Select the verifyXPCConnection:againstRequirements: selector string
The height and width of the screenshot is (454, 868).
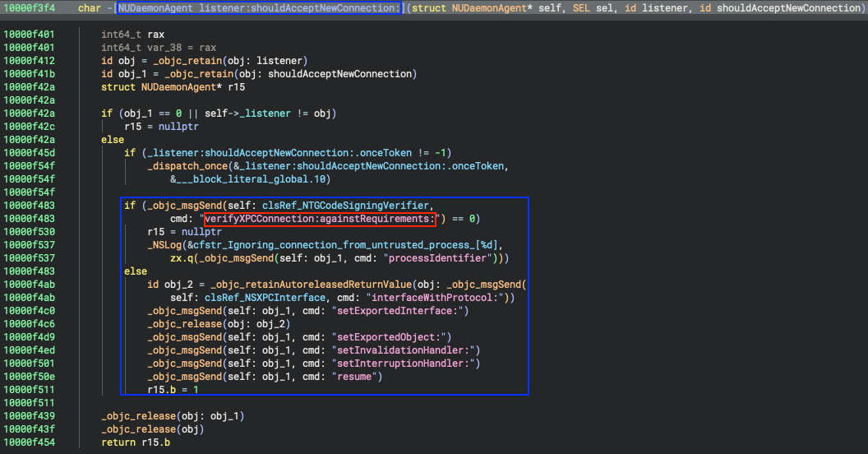319,219
